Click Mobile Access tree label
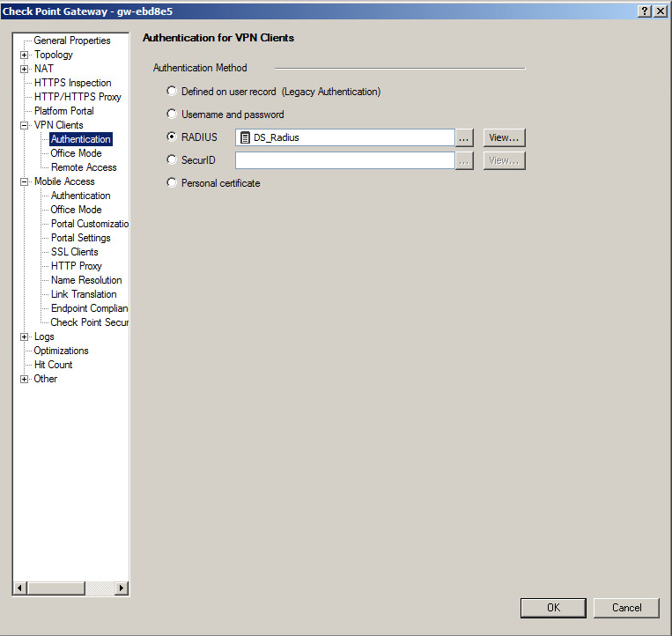 pos(64,181)
